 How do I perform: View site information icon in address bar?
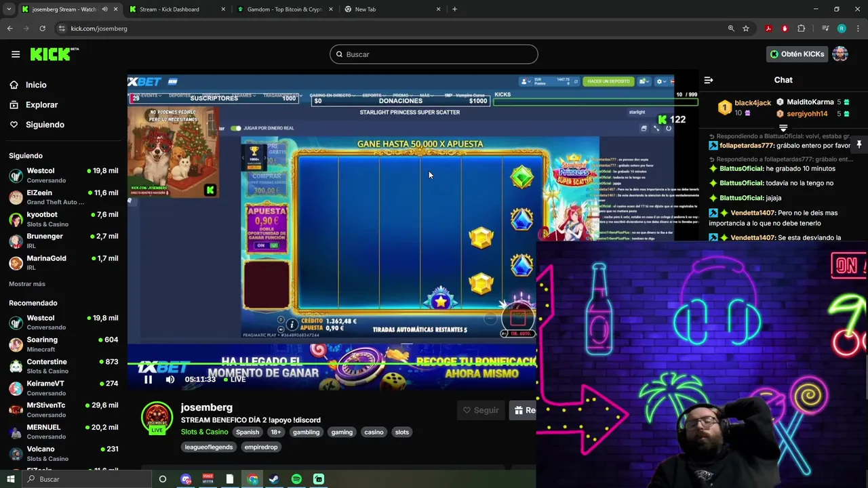click(62, 28)
